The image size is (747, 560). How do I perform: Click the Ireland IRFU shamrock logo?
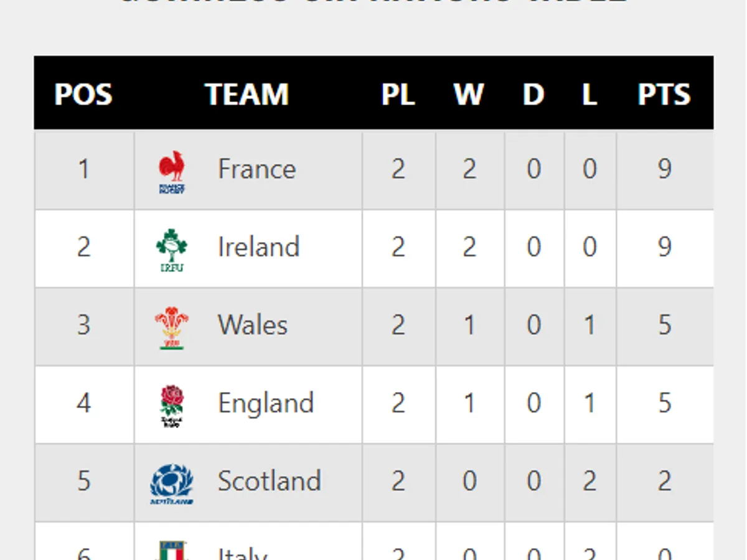(x=172, y=249)
